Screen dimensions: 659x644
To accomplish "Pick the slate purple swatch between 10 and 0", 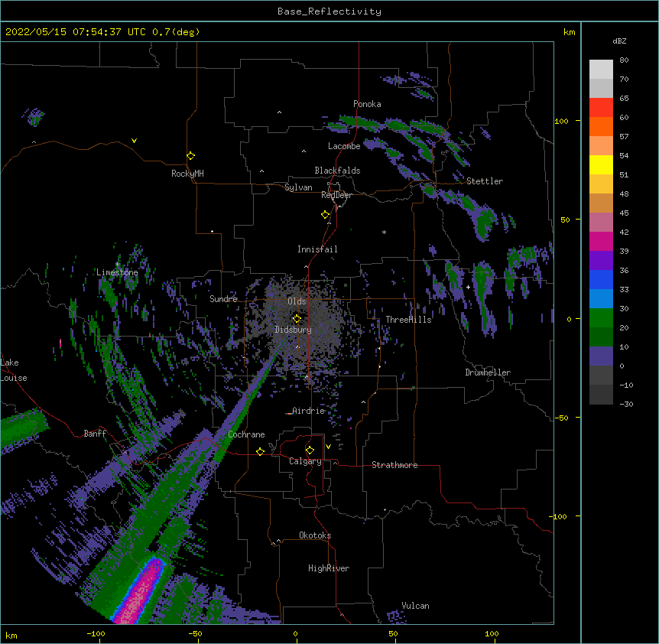I will (x=601, y=356).
